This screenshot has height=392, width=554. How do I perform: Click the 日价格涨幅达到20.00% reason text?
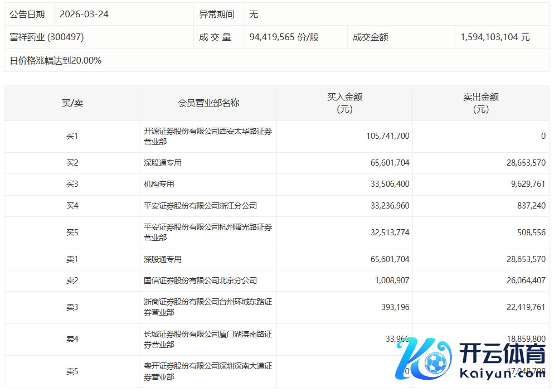56,61
